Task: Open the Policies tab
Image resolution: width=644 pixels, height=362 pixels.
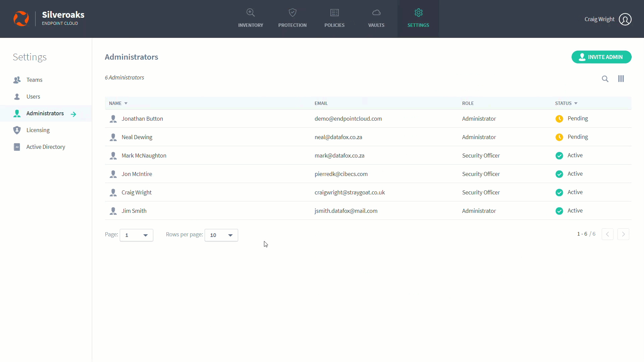Action: [x=334, y=18]
